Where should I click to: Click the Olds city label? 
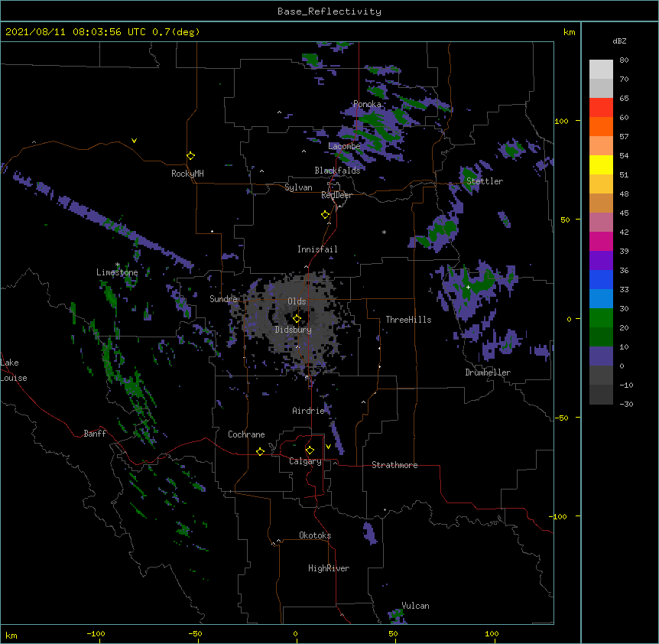click(x=297, y=301)
